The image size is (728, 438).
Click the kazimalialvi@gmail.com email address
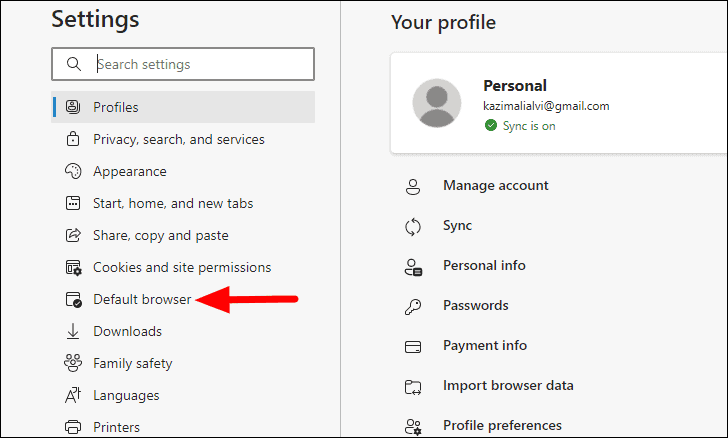(546, 106)
